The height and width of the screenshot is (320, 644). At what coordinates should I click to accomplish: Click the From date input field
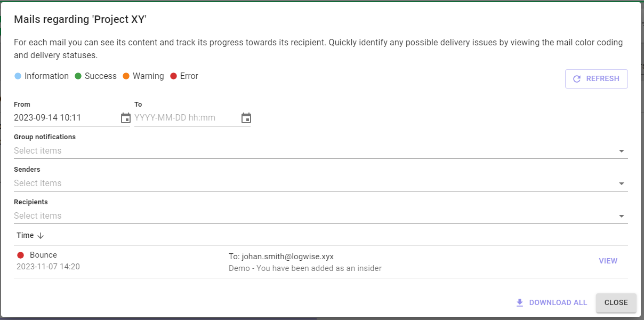pyautogui.click(x=66, y=118)
